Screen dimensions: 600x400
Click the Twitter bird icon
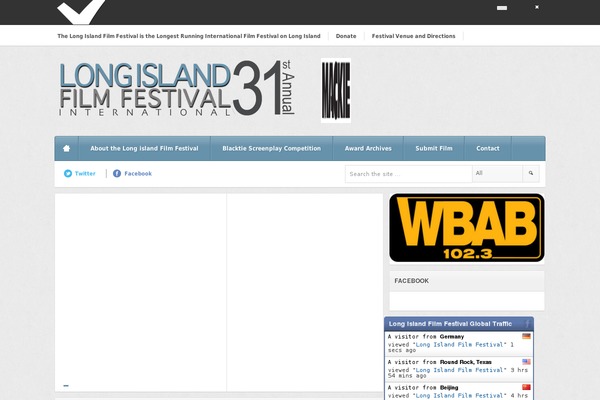coord(68,173)
